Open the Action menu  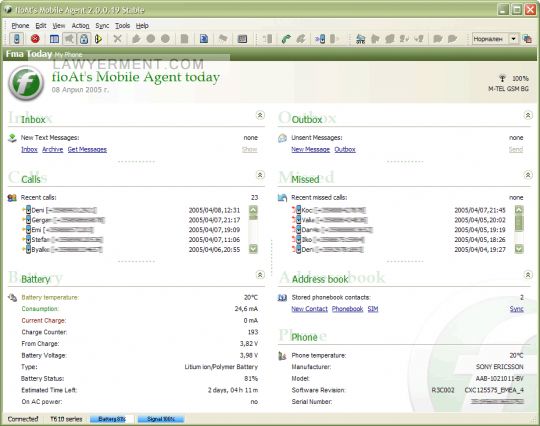tap(80, 26)
